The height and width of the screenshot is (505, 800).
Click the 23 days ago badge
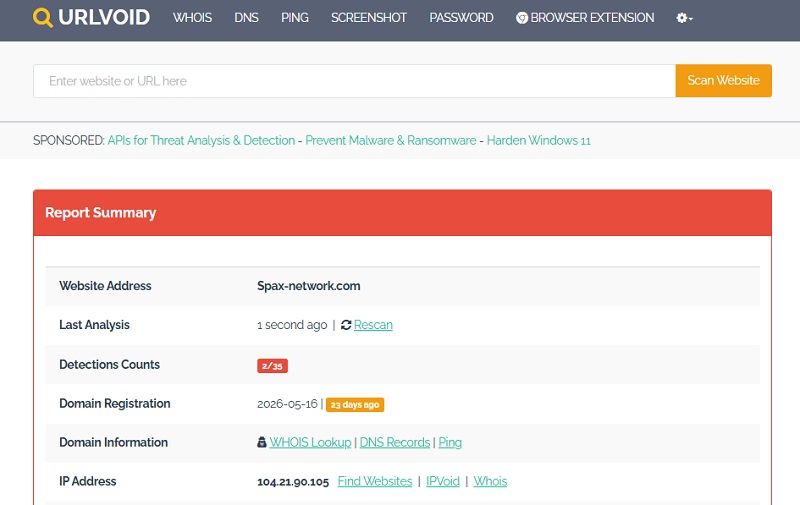coord(355,405)
